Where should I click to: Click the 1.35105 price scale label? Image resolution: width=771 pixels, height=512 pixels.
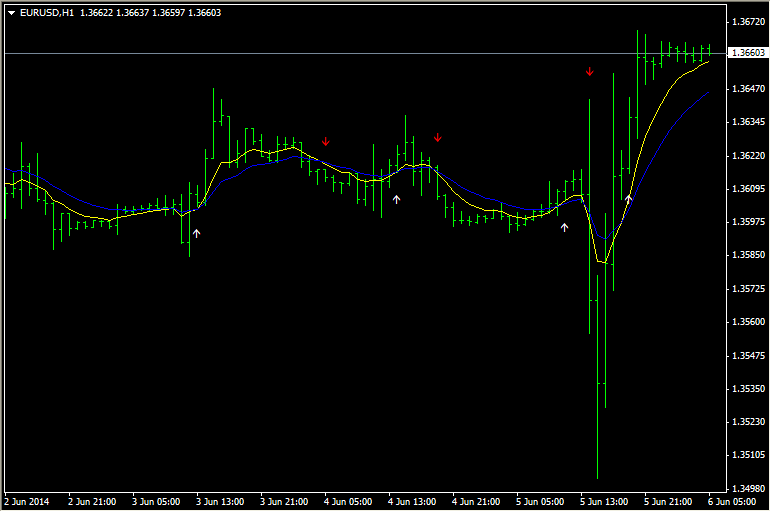pyautogui.click(x=749, y=455)
